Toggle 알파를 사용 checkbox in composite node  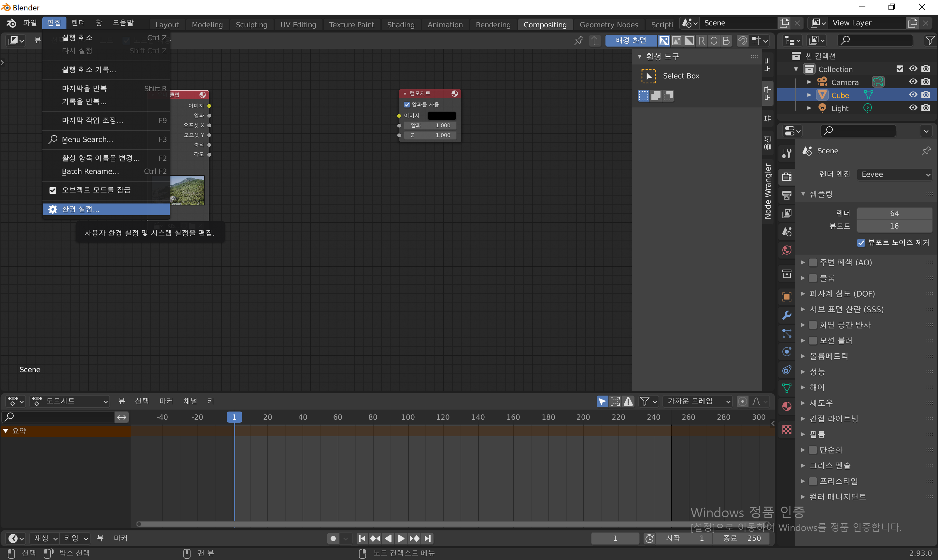[407, 105]
